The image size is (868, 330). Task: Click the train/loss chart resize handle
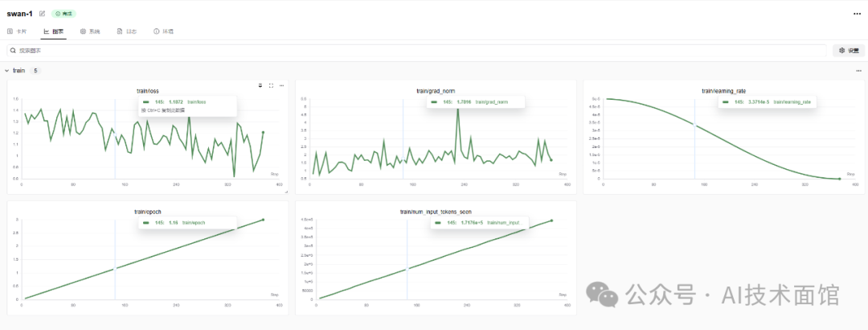click(285, 192)
